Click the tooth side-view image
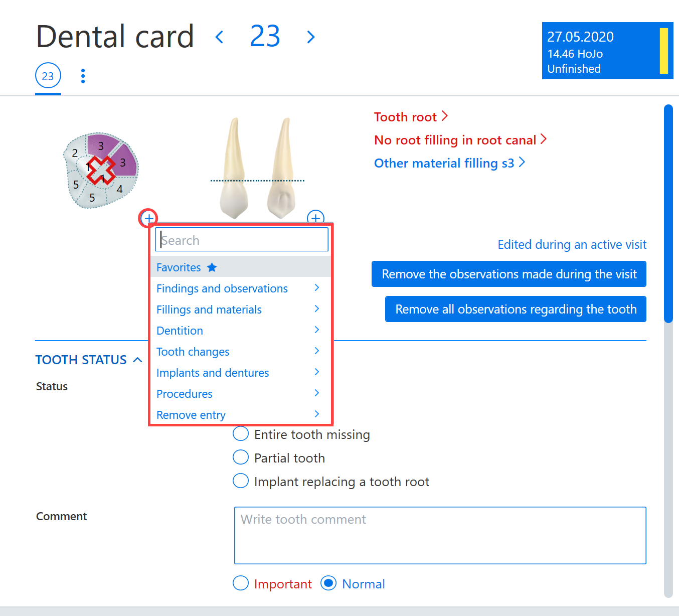 pos(257,168)
